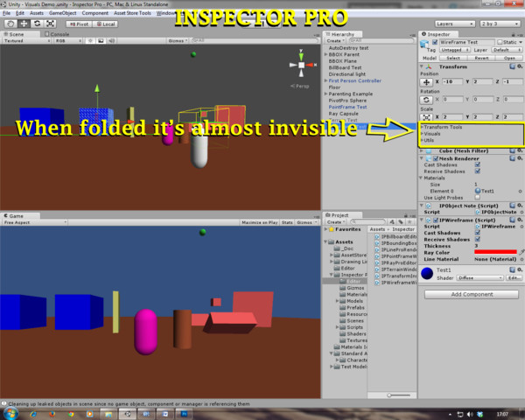Click the Stats button in Game view
525x420 pixels.
pos(287,222)
